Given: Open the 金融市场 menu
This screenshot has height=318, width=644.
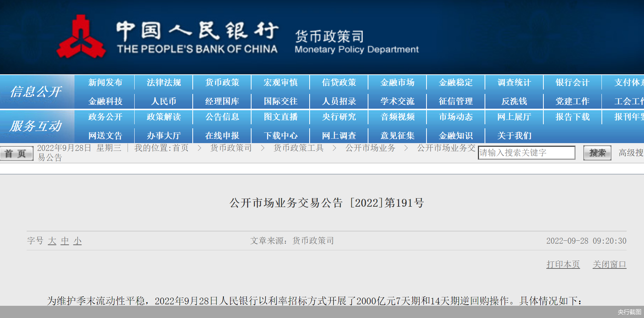Looking at the screenshot, I should pos(397,82).
